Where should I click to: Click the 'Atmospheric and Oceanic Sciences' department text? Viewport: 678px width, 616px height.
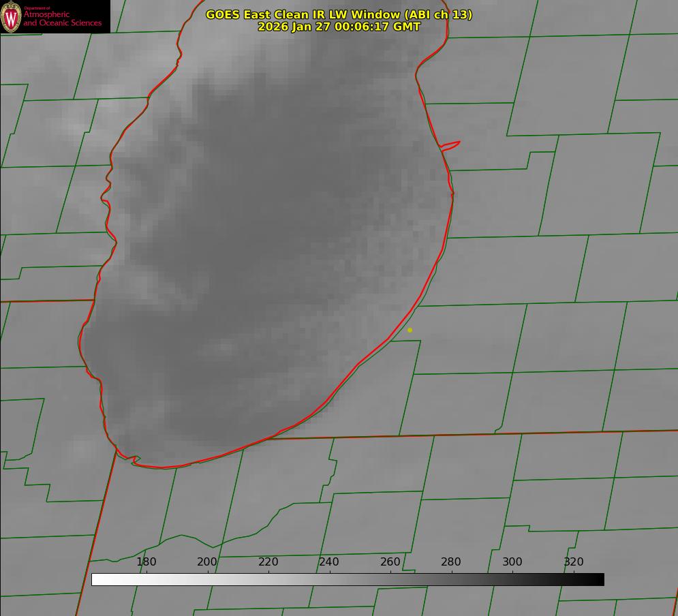tap(62, 18)
